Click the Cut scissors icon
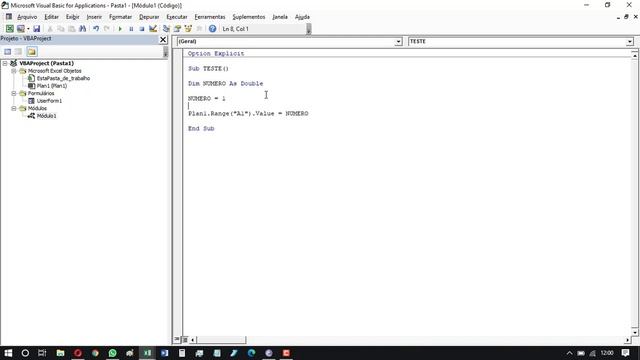The image size is (640, 360). (50, 29)
